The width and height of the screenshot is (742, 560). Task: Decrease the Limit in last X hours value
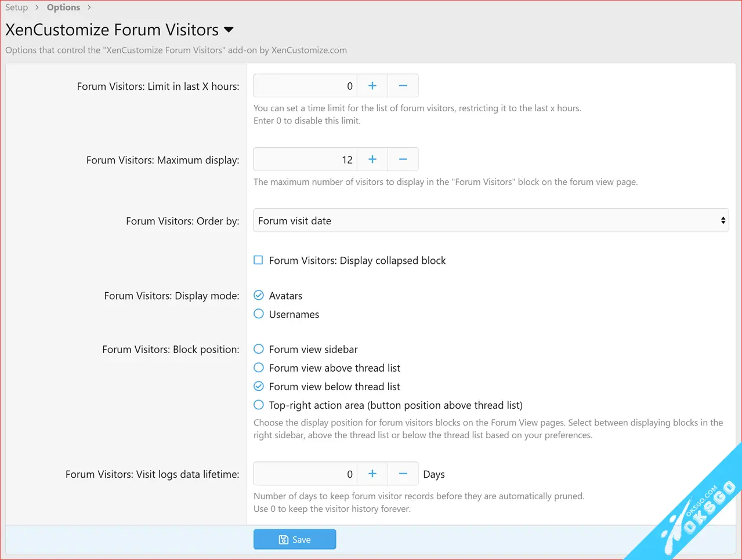point(403,86)
